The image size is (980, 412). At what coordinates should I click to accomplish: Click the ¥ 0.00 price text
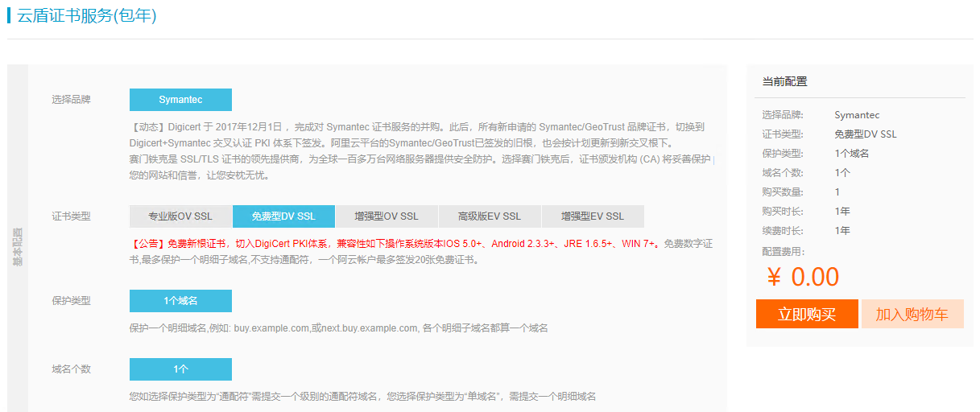click(803, 277)
